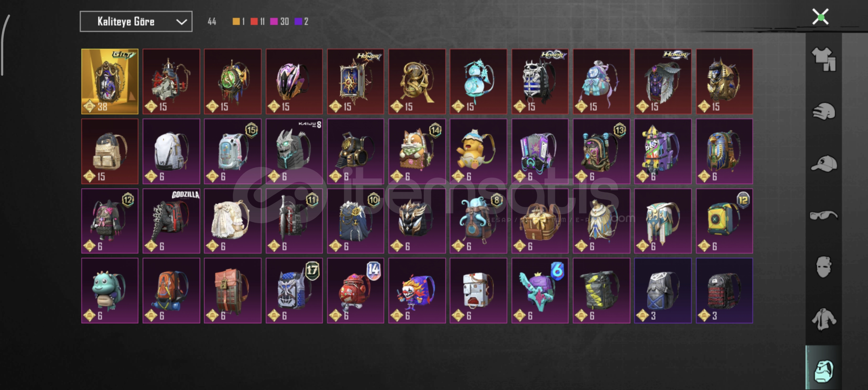Expand sorting via the dropdown chevron arrow
868x390 pixels.
[181, 22]
